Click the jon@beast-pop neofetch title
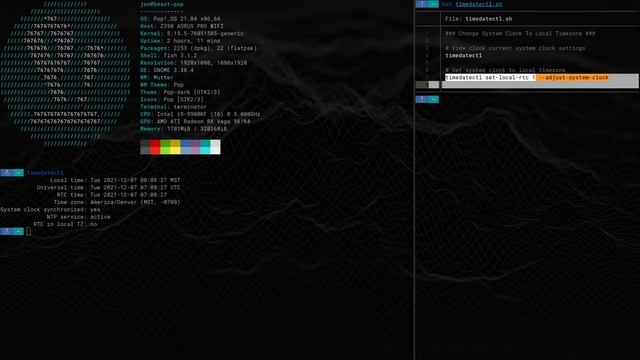640x360 pixels. [x=162, y=4]
